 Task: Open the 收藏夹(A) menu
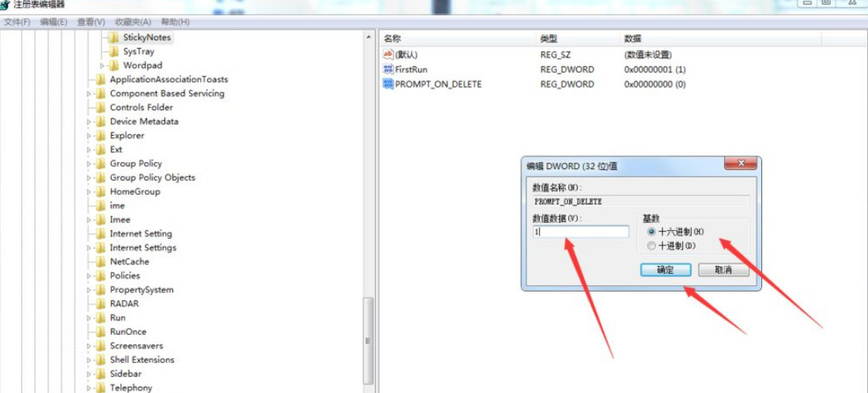point(133,22)
